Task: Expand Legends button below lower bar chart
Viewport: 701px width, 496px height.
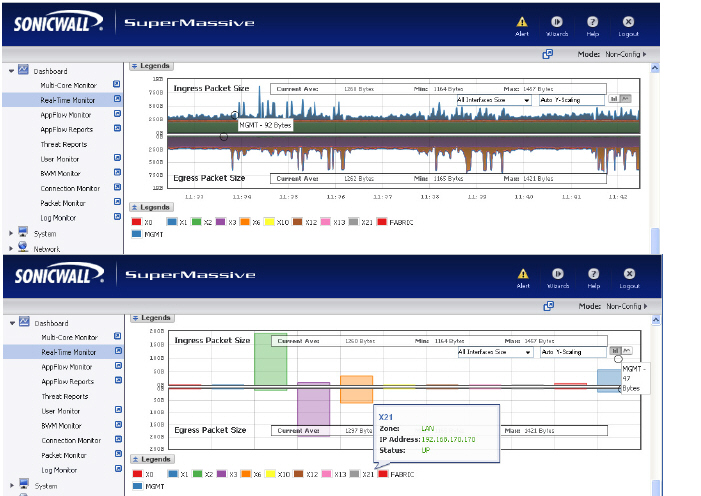Action: pyautogui.click(x=152, y=459)
